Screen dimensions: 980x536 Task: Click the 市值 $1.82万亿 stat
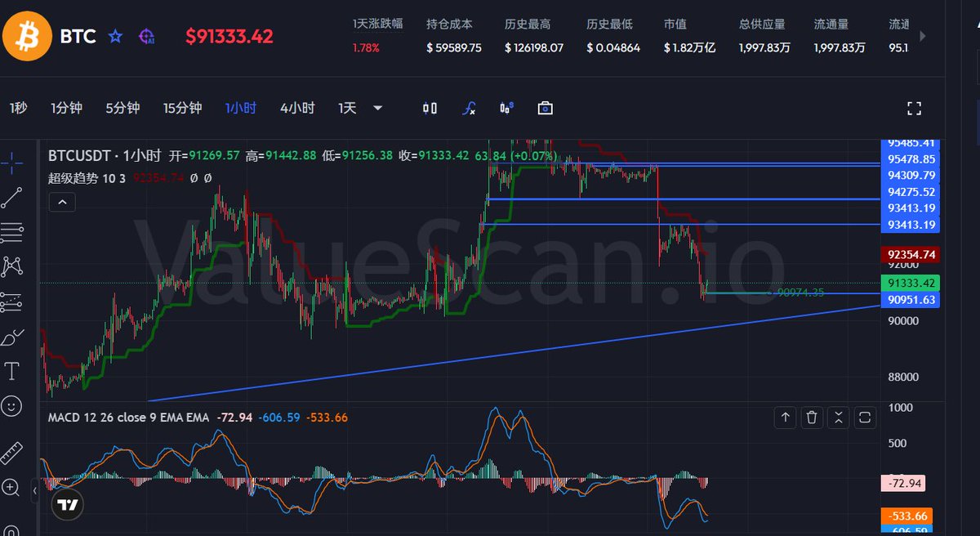pos(690,36)
